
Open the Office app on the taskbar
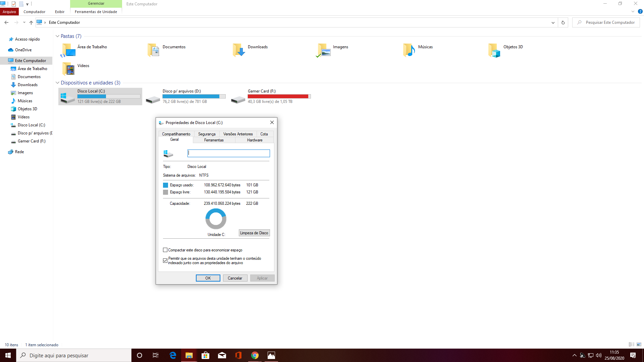coord(238,355)
